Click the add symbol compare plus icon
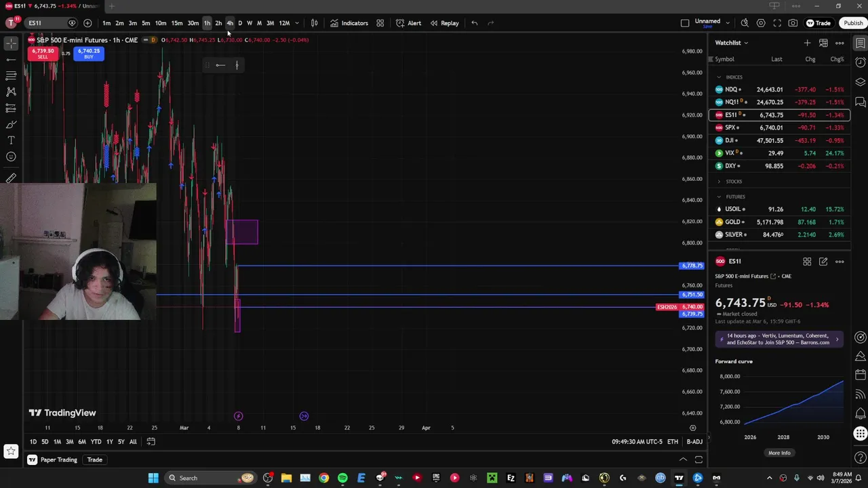Screen dimensions: 868x488 [x=87, y=23]
